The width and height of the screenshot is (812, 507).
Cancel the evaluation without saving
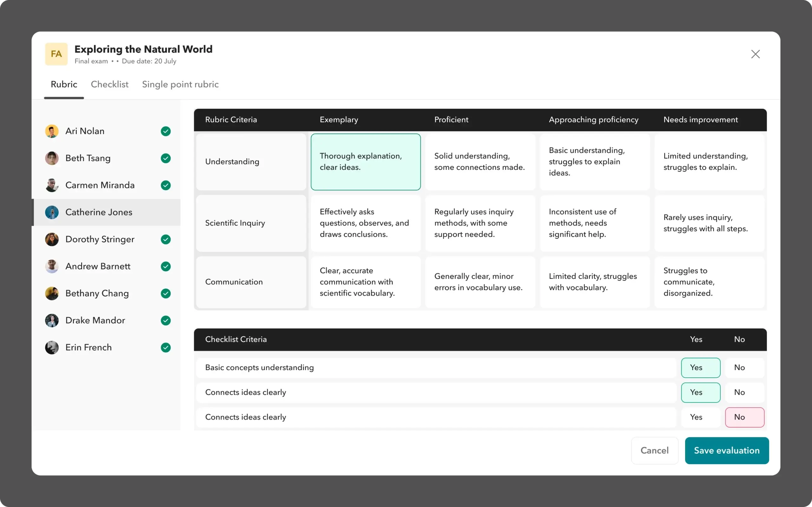coord(654,450)
